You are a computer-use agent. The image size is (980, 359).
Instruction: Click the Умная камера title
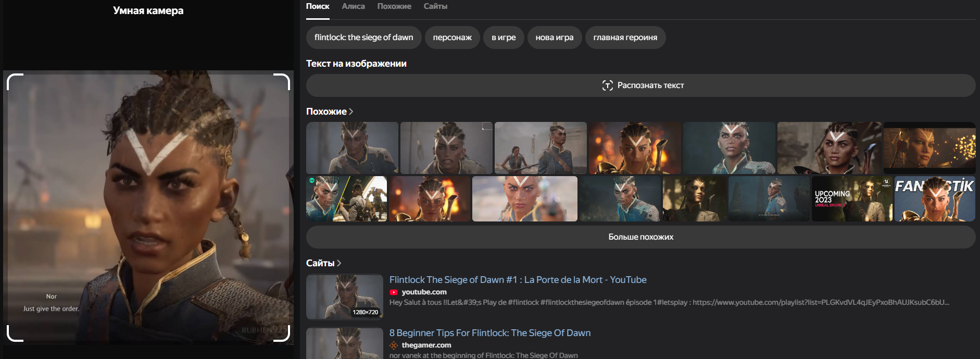click(x=148, y=10)
